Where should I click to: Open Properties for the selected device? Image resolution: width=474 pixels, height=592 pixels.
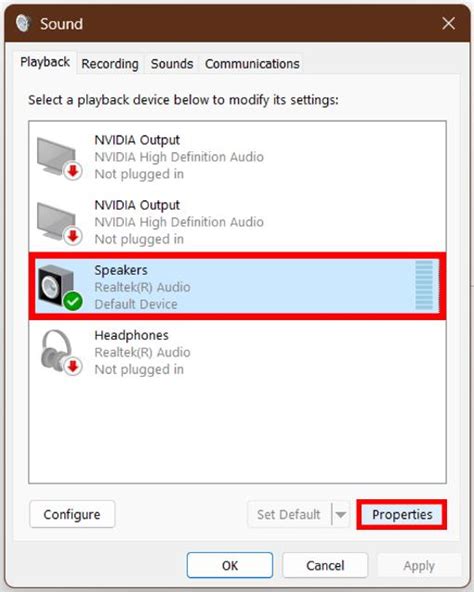402,514
